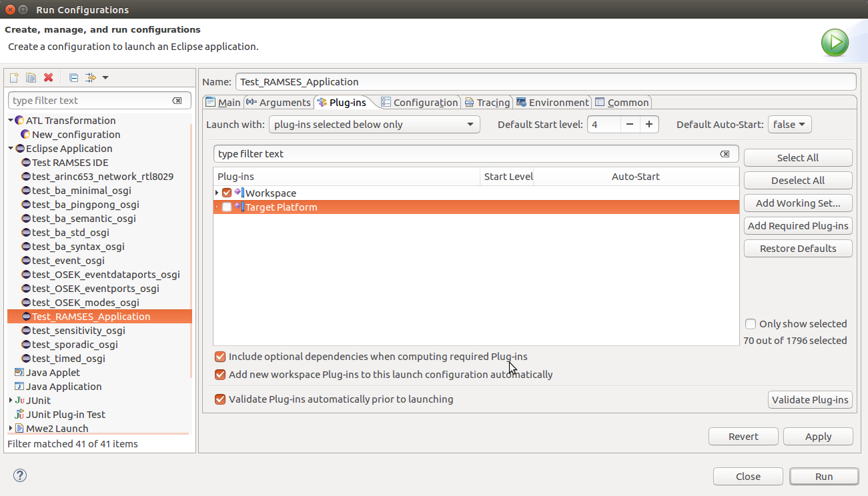Decrease default start level with minus button
The width and height of the screenshot is (868, 496).
630,125
